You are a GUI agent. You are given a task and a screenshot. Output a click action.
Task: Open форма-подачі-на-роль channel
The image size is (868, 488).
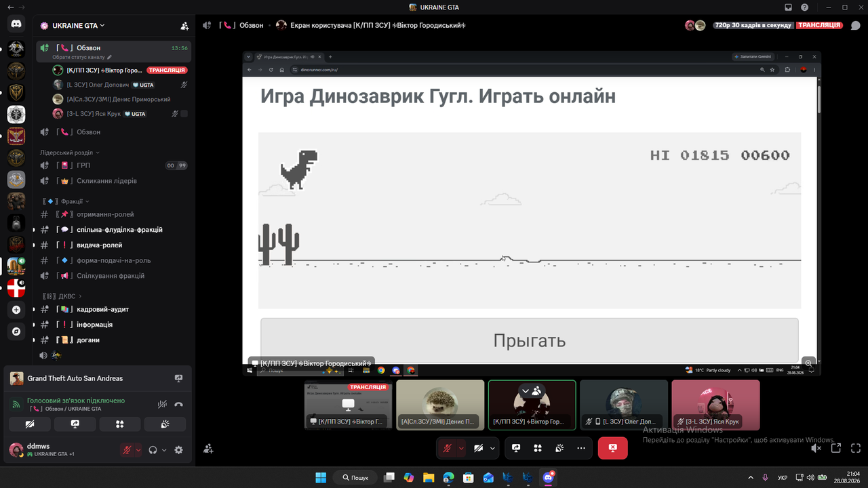click(113, 260)
